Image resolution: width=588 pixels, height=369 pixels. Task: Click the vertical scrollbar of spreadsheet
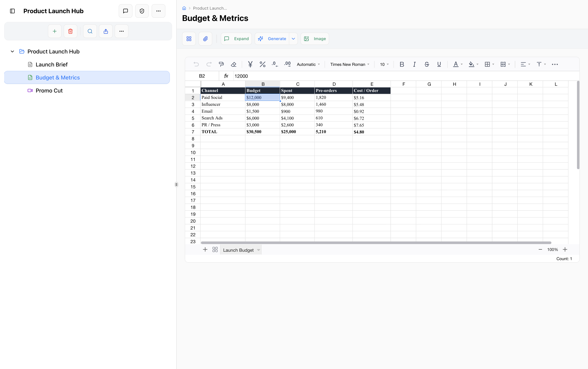[578, 125]
